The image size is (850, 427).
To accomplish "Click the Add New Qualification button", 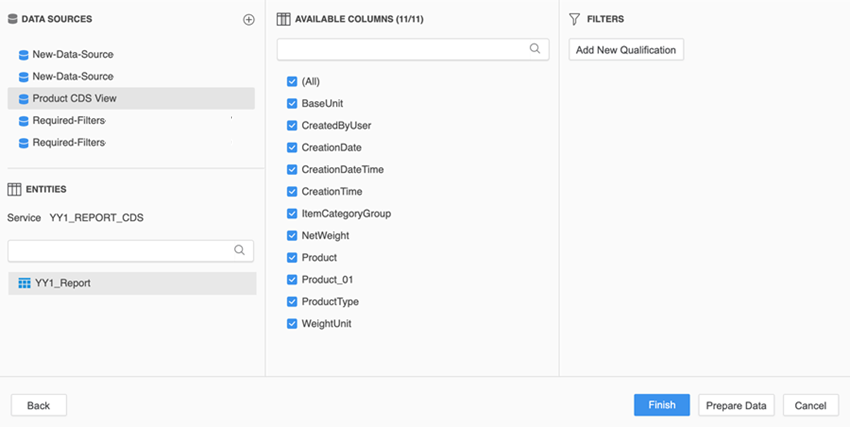I will click(626, 50).
